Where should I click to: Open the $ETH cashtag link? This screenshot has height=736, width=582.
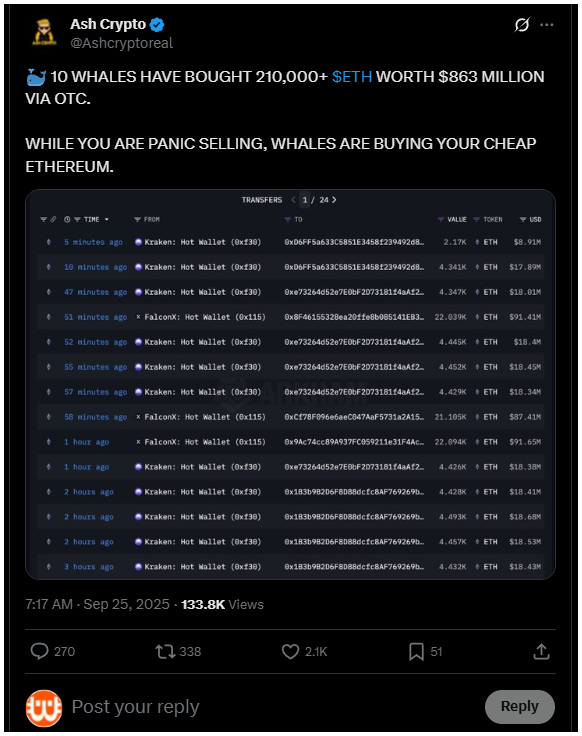tap(352, 77)
